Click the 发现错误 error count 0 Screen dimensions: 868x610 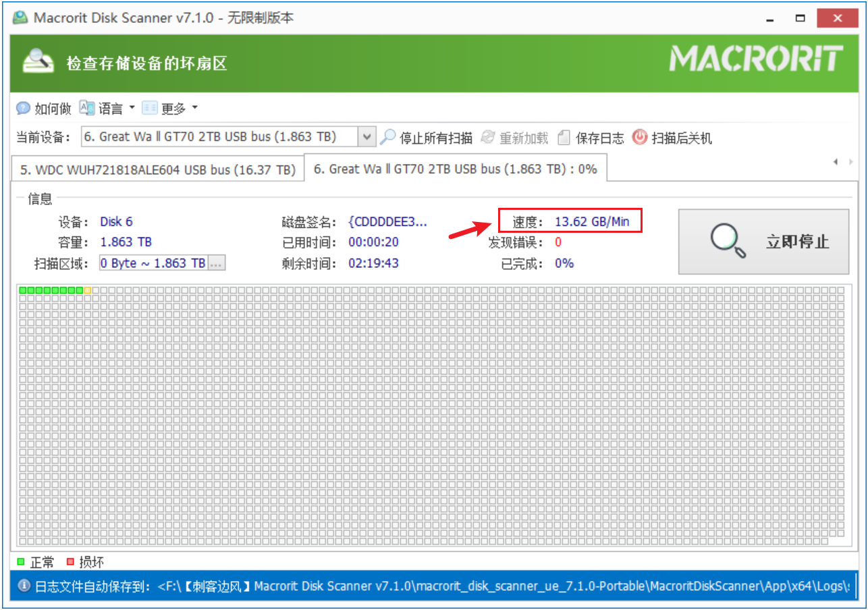[x=558, y=242]
